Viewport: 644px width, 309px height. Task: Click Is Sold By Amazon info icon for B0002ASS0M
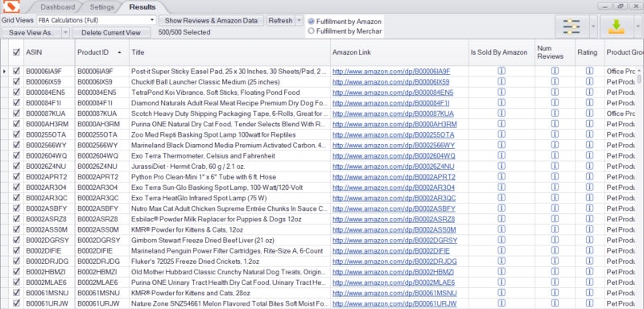click(x=502, y=229)
